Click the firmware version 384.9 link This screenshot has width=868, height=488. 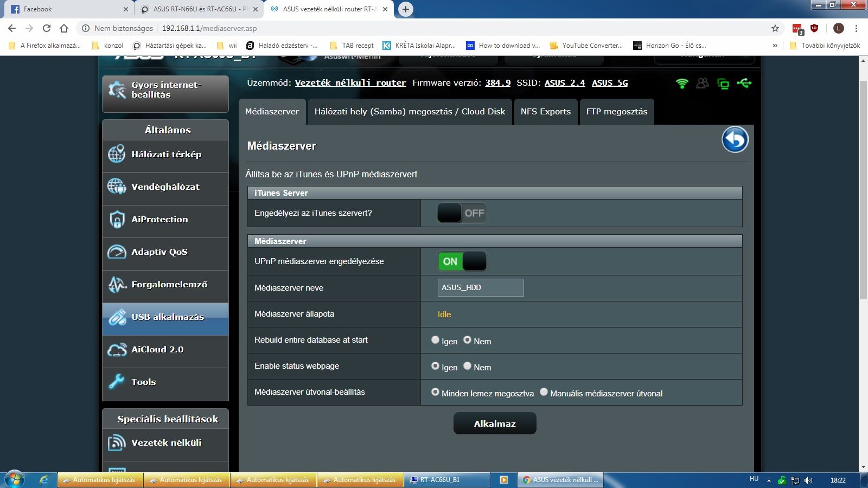click(498, 83)
